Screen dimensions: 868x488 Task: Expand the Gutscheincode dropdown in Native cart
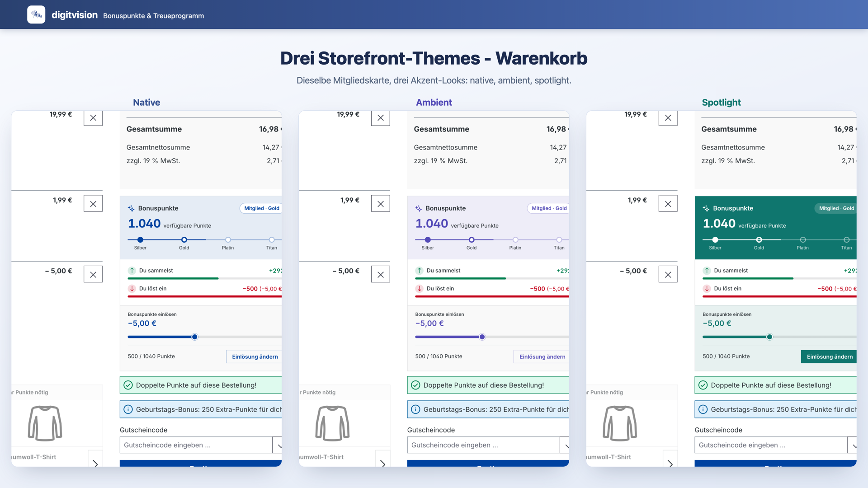[278, 445]
